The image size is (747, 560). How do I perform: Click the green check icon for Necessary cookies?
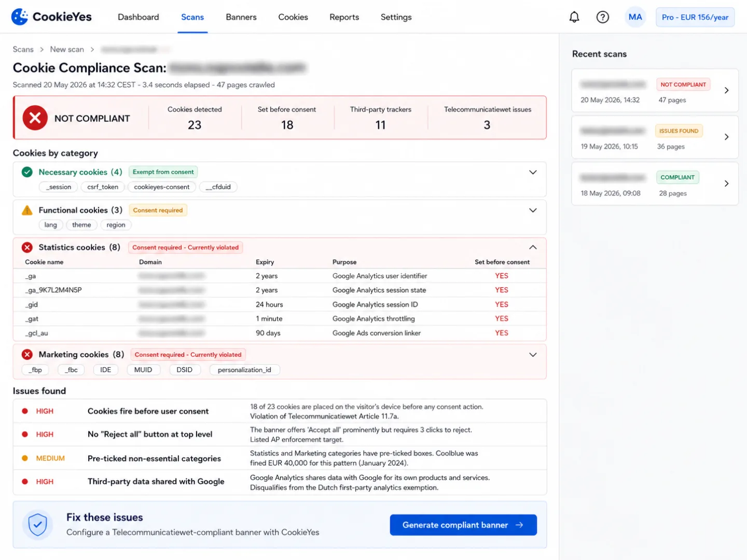[x=27, y=172]
